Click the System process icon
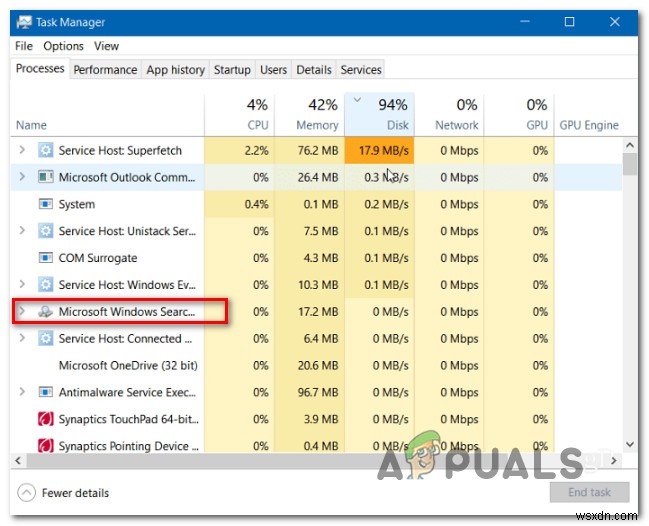The image size is (649, 526). point(45,204)
